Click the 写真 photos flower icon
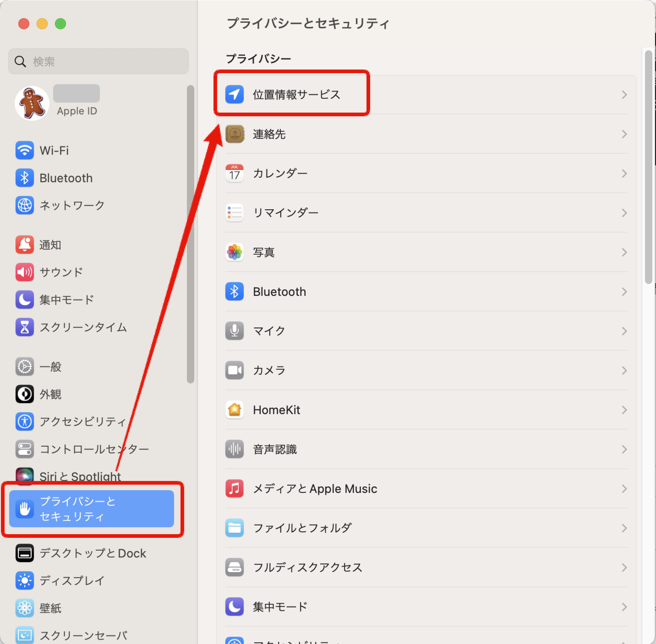 [234, 252]
